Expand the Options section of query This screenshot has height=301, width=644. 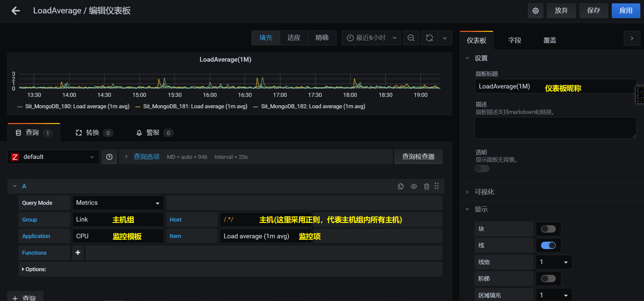pos(34,269)
